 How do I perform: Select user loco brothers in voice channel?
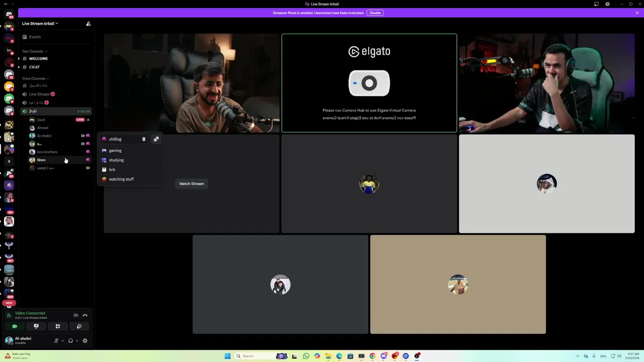point(58,152)
